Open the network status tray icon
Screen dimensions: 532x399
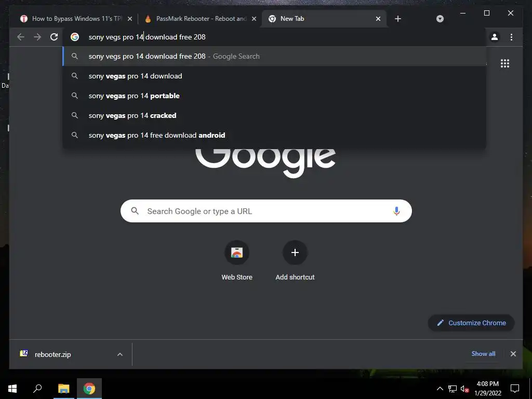(x=453, y=389)
